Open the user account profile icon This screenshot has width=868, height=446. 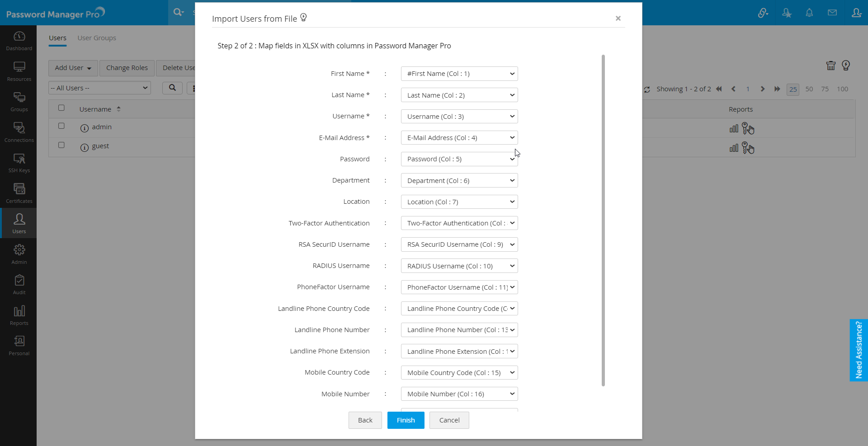856,13
